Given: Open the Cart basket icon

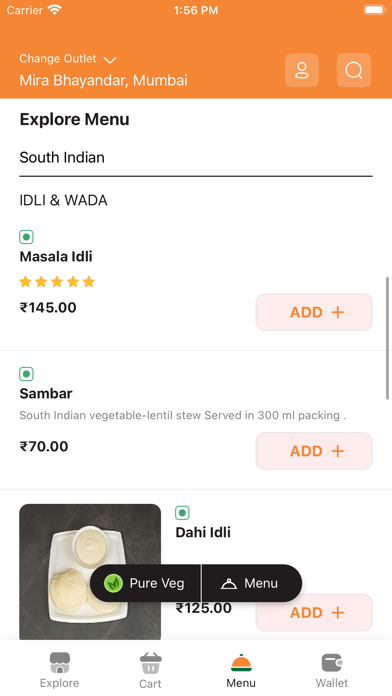Looking at the screenshot, I should point(150,664).
